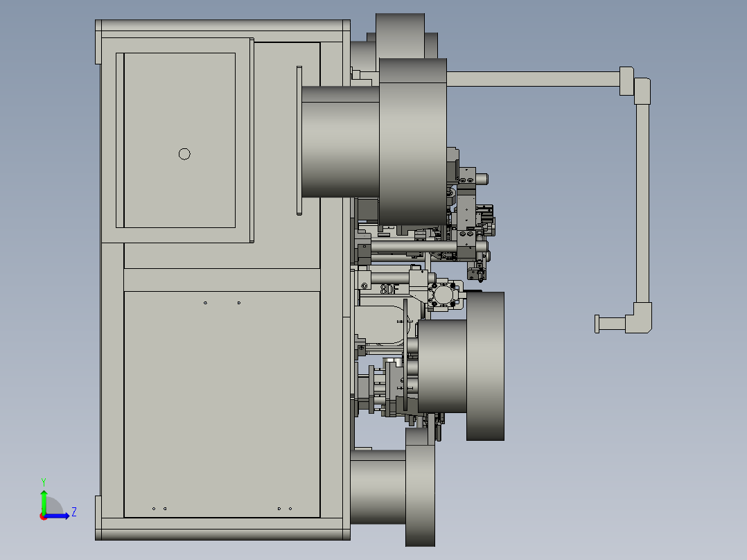Select the lower pipe elbow fitting

click(x=638, y=317)
